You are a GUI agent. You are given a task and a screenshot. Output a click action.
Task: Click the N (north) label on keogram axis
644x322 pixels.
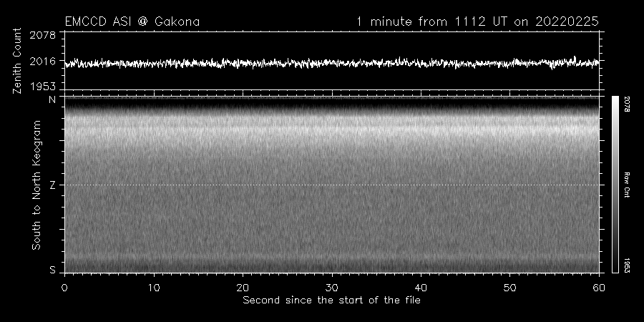tap(52, 99)
